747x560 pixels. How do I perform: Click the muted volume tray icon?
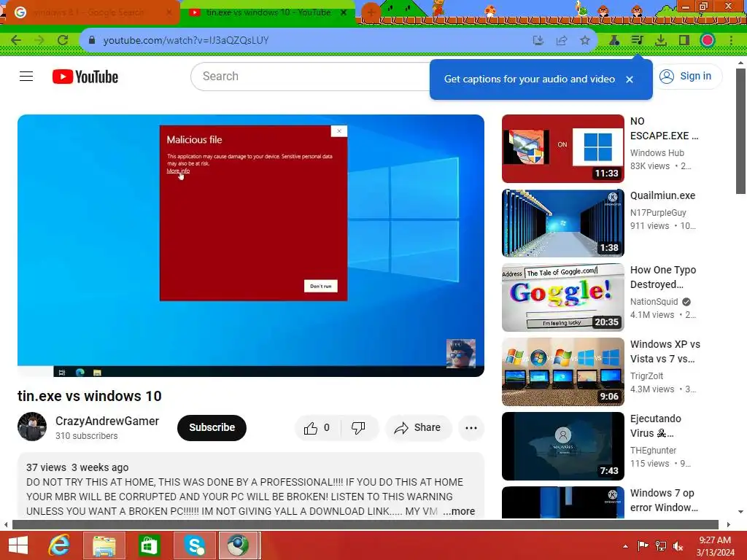click(678, 546)
